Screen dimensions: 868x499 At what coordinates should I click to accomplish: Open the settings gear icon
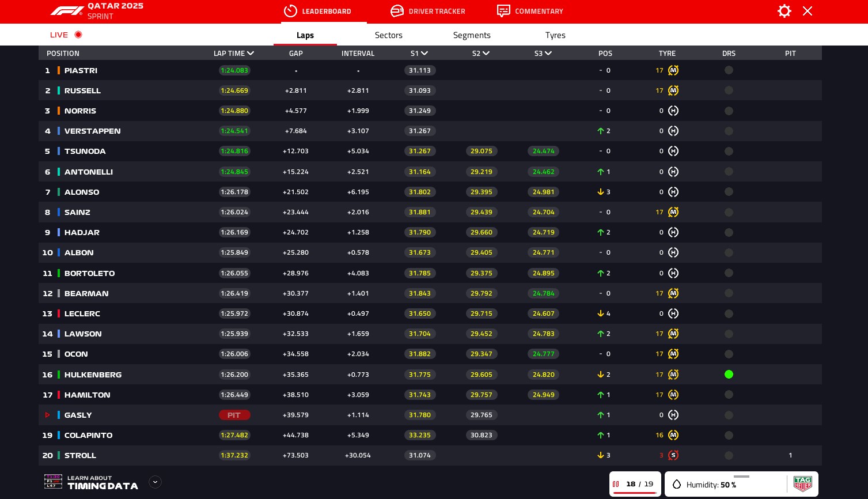784,11
